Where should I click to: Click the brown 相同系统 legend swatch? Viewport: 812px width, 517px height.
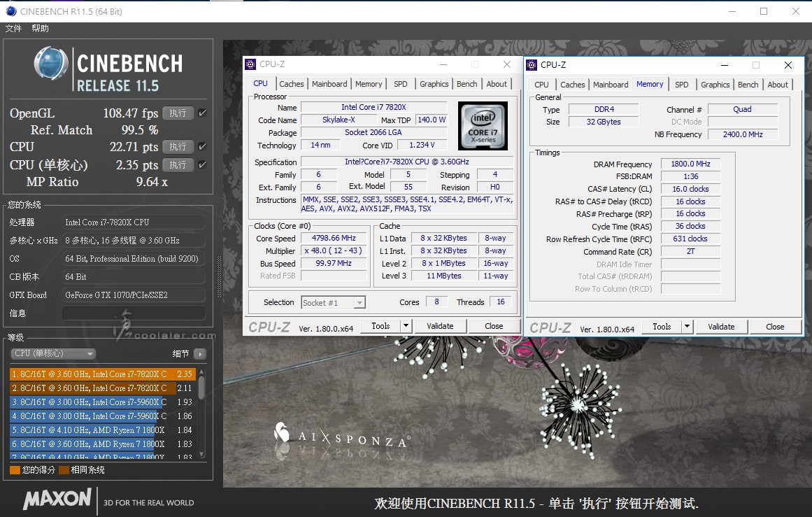tap(64, 470)
